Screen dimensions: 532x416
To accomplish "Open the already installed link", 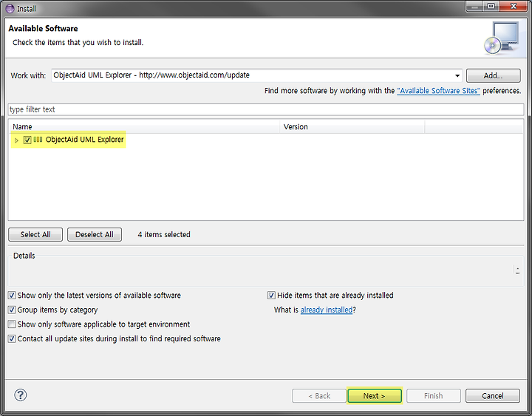I will pyautogui.click(x=327, y=310).
